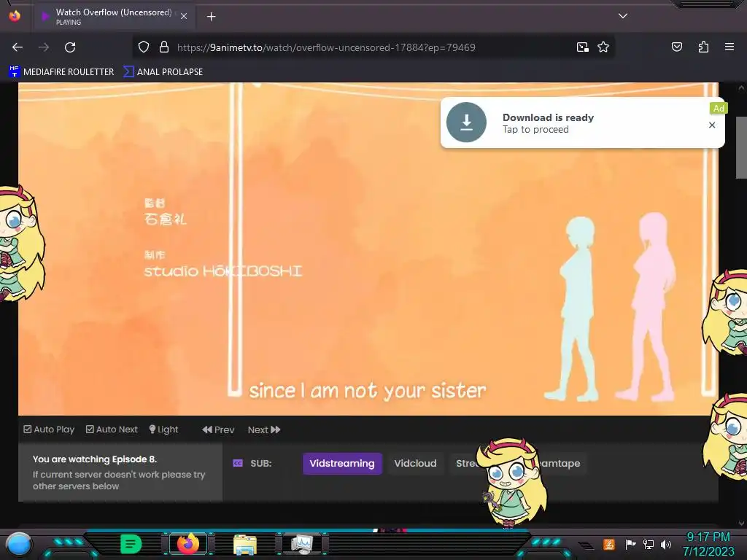This screenshot has width=747, height=560.
Task: Open the Firefox hamburger menu
Action: (729, 47)
